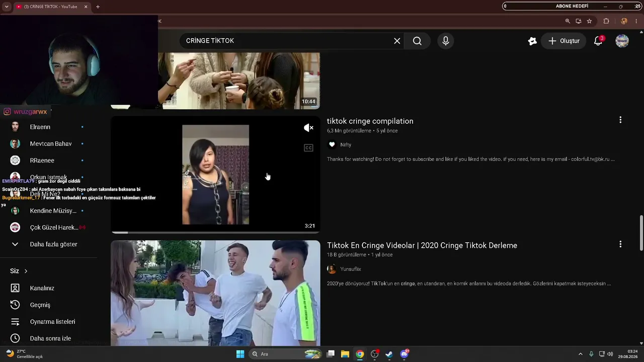Install app icon in the address bar
This screenshot has height=362, width=644.
(x=579, y=21)
